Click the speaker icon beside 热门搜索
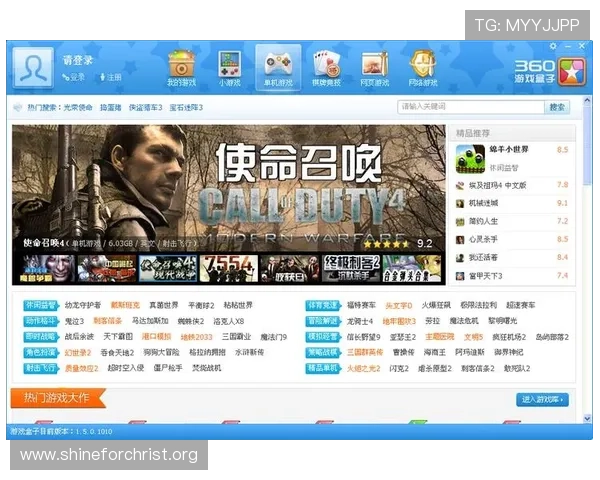 (18, 108)
